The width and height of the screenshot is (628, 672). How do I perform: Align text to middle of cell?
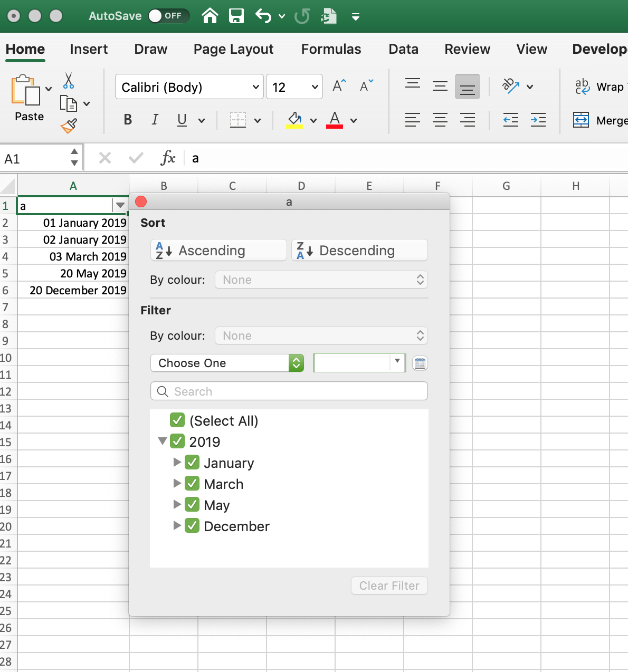pos(440,86)
